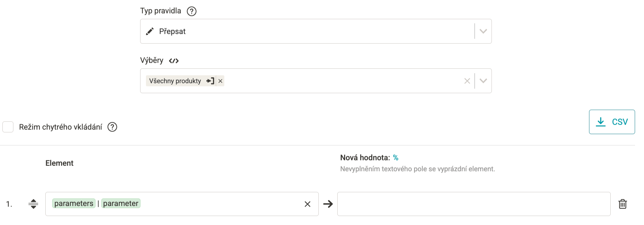Viewport: 644px width, 225px height.
Task: Click into the Nová hodnota text field
Action: point(474,204)
